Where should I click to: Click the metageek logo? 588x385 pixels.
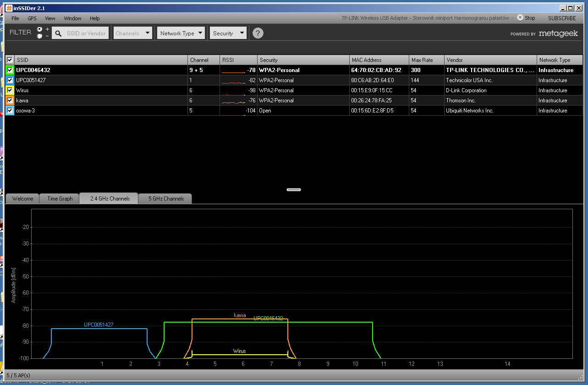[x=557, y=33]
